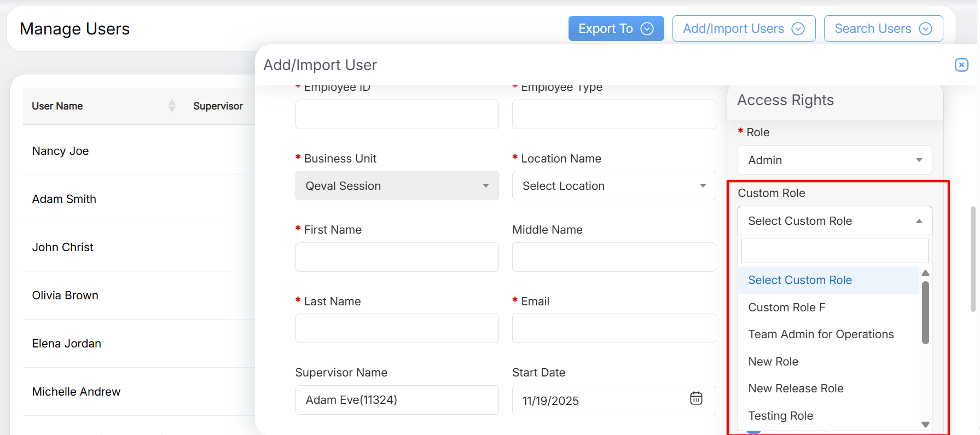Open the Export To menu
The height and width of the screenshot is (435, 980).
click(x=616, y=28)
